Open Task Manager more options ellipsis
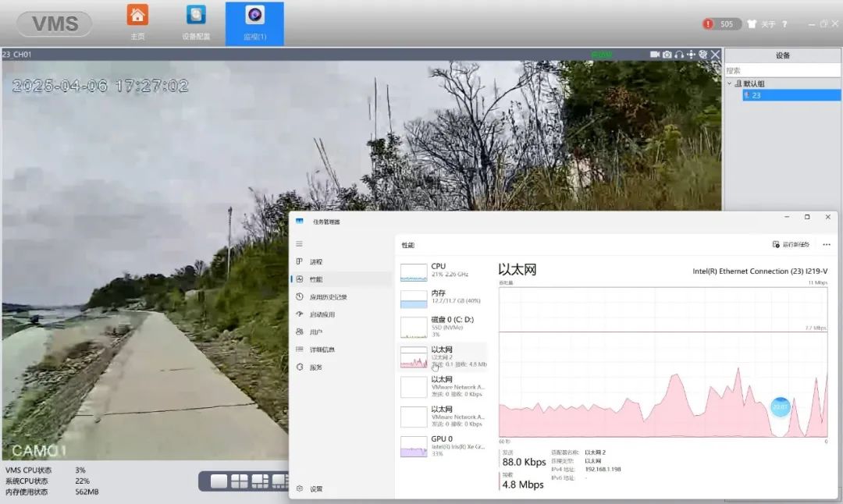The width and height of the screenshot is (843, 504). click(827, 244)
